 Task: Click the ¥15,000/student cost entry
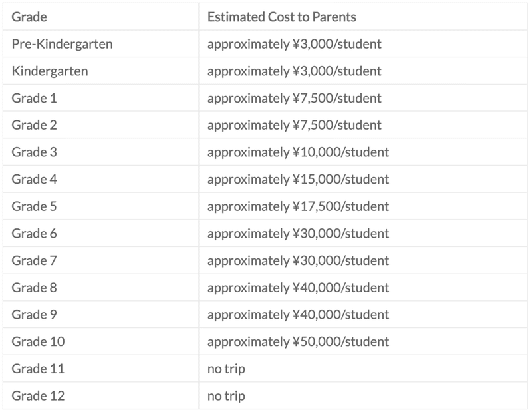298,180
